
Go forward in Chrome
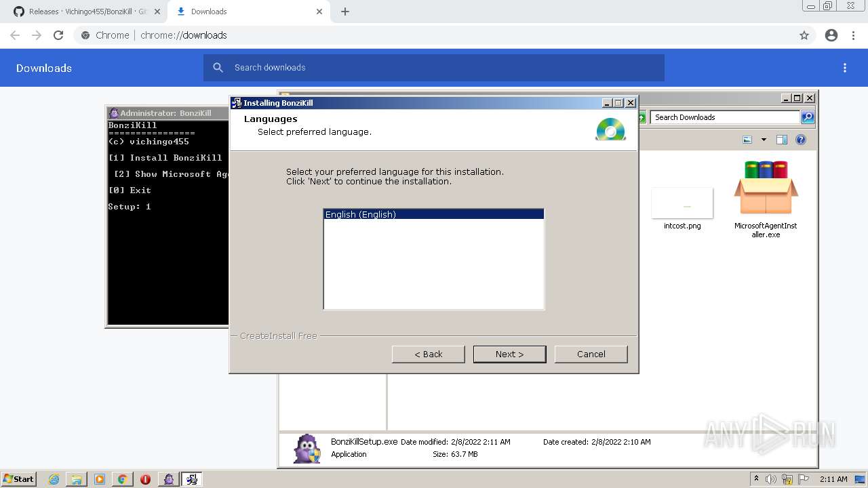(37, 35)
